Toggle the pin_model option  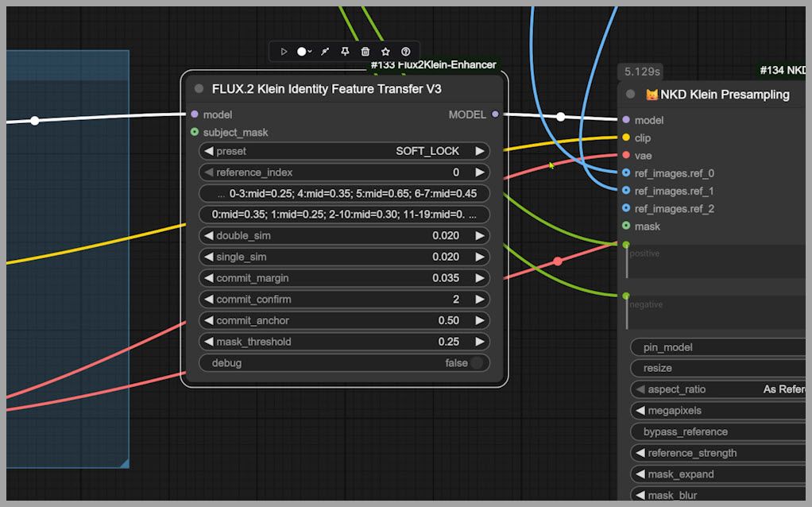pos(717,347)
